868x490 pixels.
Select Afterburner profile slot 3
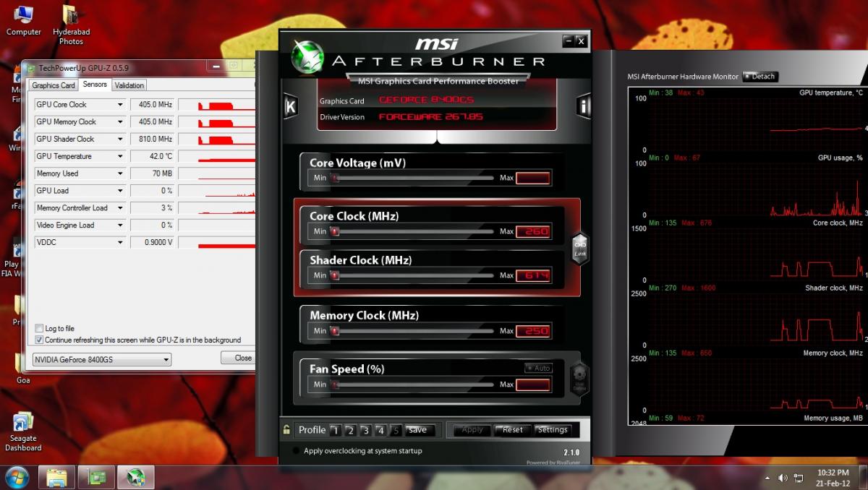point(365,430)
